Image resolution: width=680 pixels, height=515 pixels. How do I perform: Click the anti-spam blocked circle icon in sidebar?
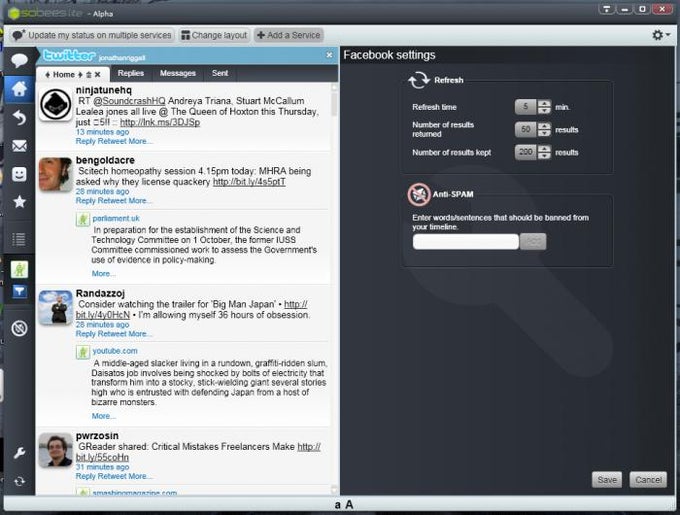[x=19, y=328]
